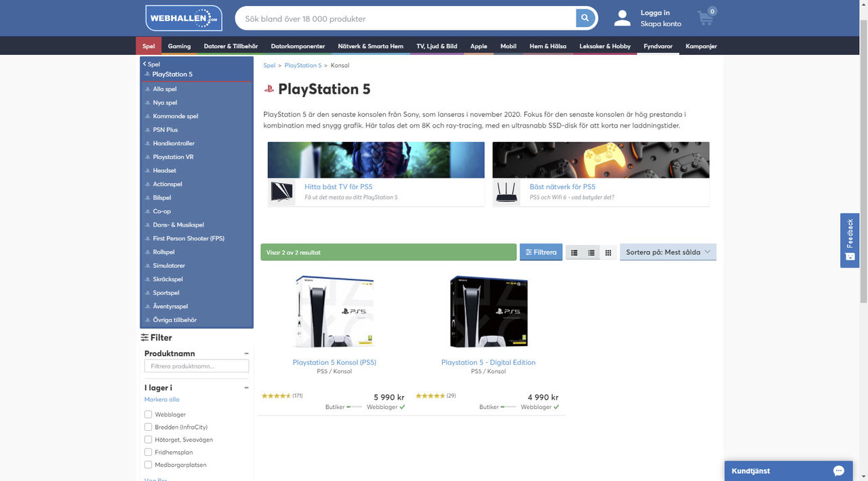Click the Playstation 5 Konsol product link
Viewport: 868px width, 481px height.
[334, 362]
